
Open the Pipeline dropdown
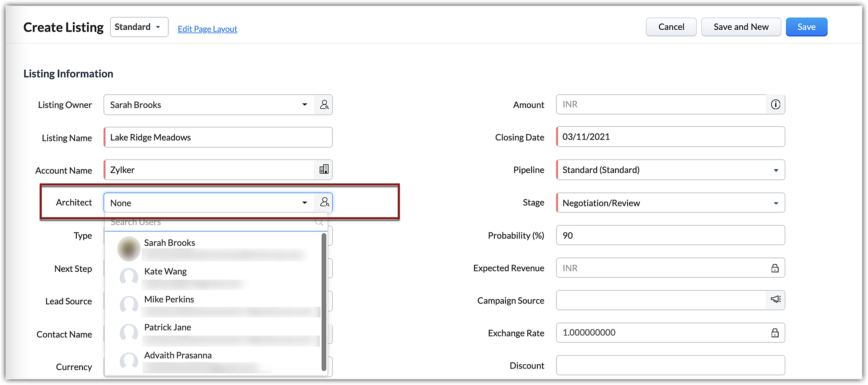[x=776, y=170]
